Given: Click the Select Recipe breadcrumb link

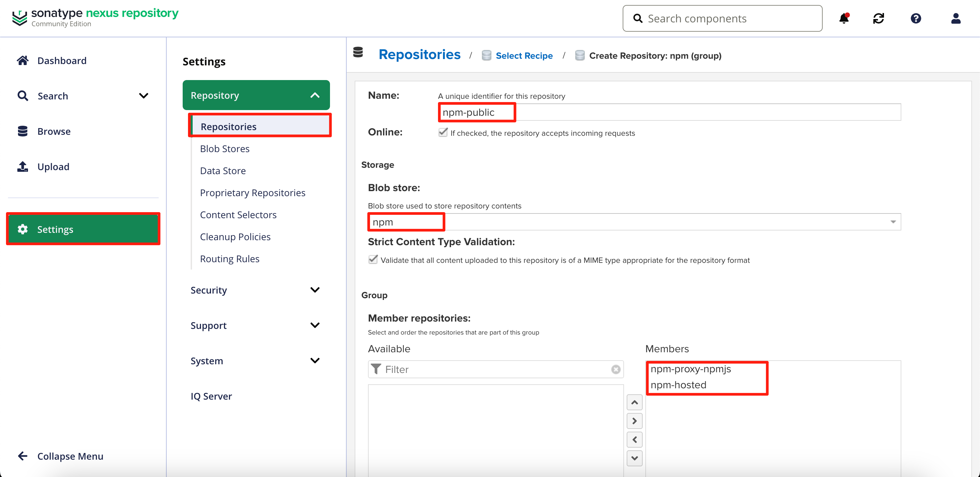Looking at the screenshot, I should (x=524, y=56).
